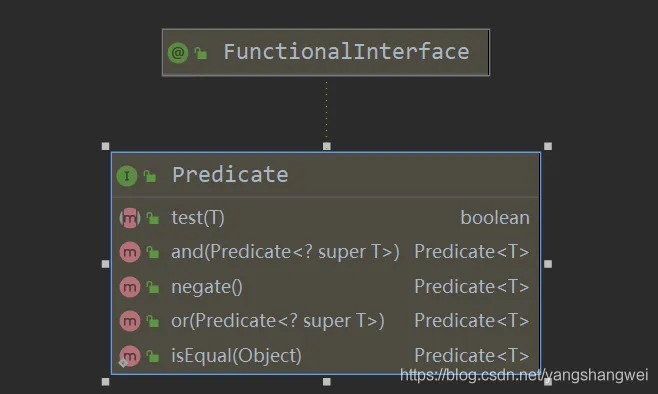The height and width of the screenshot is (394, 658).
Task: Click the method icon beside or(Predicate)
Action: pos(130,321)
